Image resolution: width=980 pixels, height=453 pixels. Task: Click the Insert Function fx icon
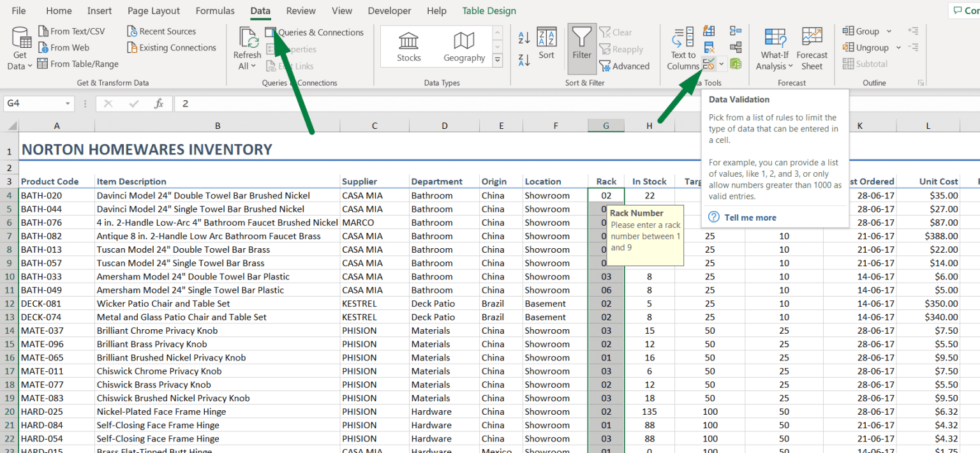pos(159,103)
